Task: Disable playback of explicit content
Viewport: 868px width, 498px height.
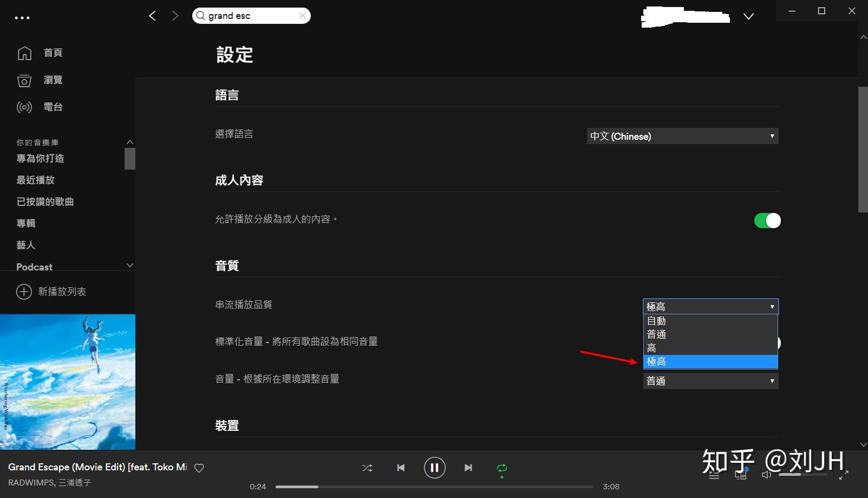Action: coord(767,221)
